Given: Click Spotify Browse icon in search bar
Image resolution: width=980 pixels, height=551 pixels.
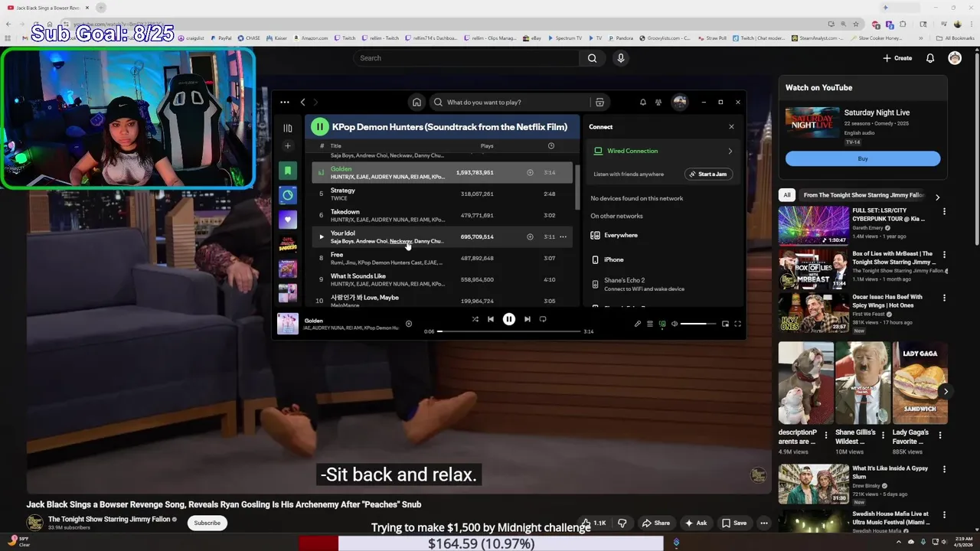Looking at the screenshot, I should 599,102.
